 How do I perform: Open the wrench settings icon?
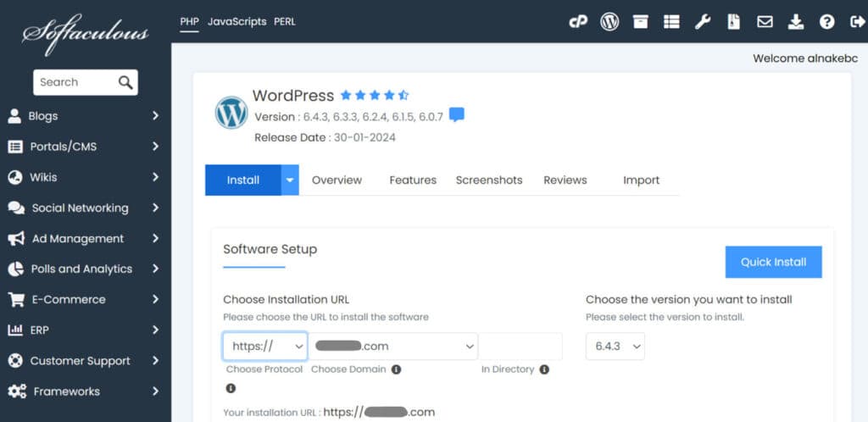[x=703, y=22]
